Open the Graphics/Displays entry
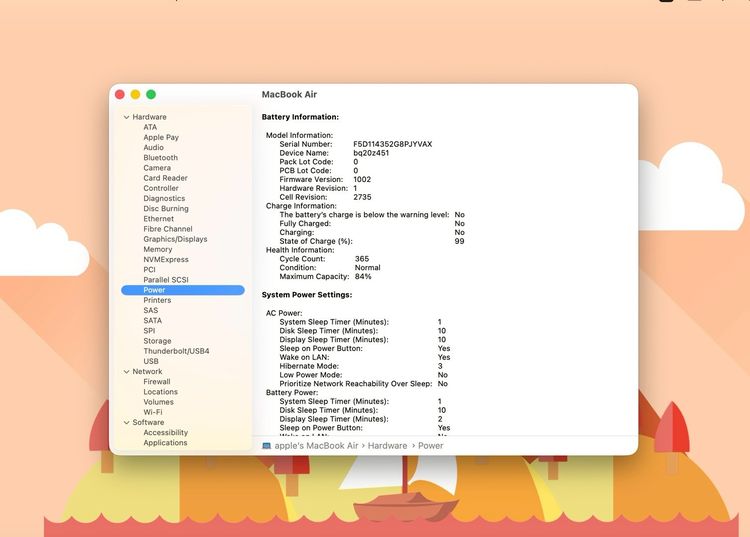The height and width of the screenshot is (537, 750). pyautogui.click(x=175, y=239)
